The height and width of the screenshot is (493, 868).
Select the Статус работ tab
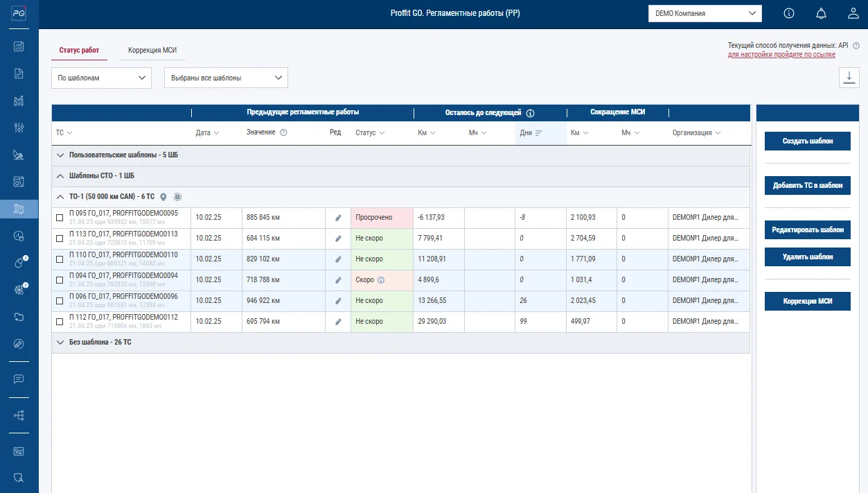(79, 51)
